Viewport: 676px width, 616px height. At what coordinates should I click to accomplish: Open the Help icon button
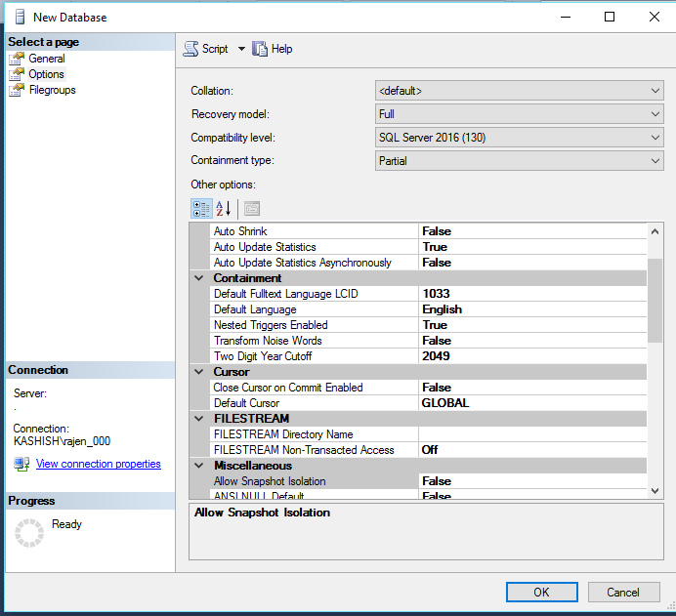260,49
